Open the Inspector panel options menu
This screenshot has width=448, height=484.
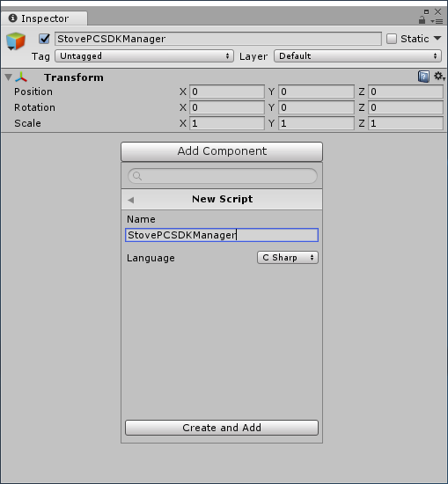[x=437, y=21]
